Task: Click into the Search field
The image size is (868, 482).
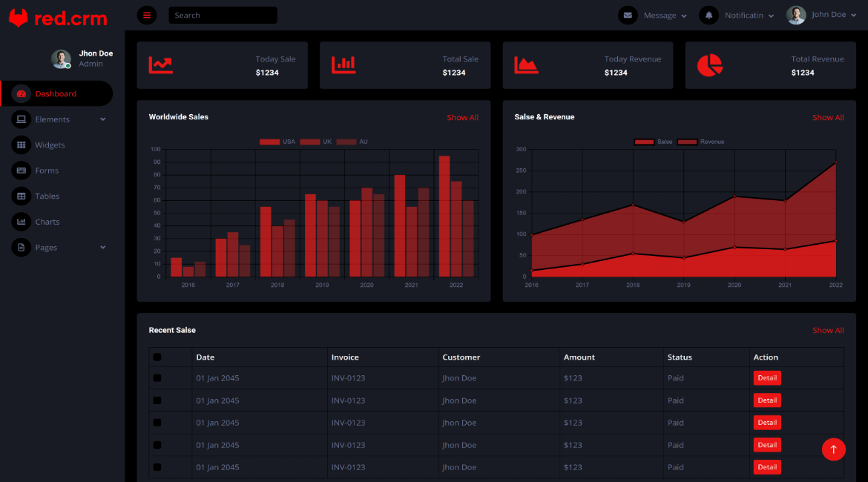Action: [223, 15]
